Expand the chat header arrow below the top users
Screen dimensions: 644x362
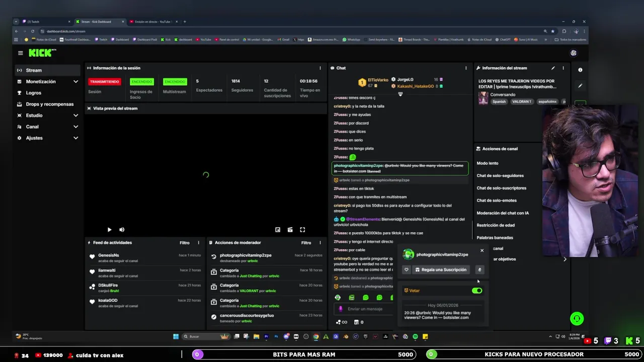click(x=400, y=94)
